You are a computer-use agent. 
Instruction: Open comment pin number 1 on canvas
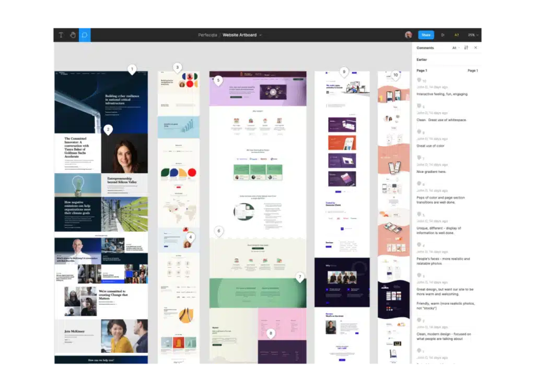click(132, 68)
